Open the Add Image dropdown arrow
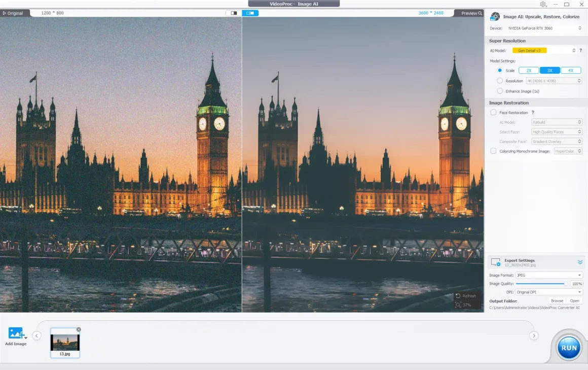 [26, 338]
